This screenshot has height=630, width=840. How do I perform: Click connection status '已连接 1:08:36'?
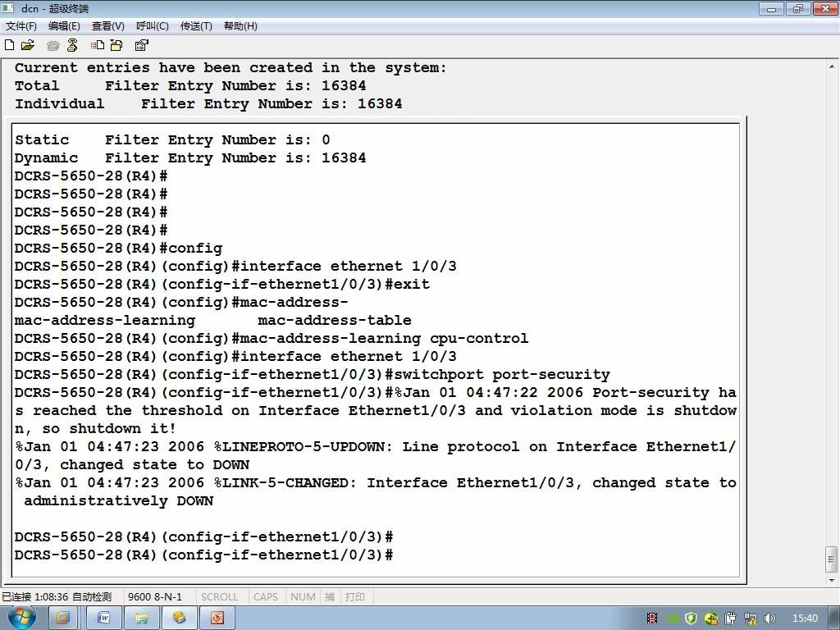(x=34, y=597)
